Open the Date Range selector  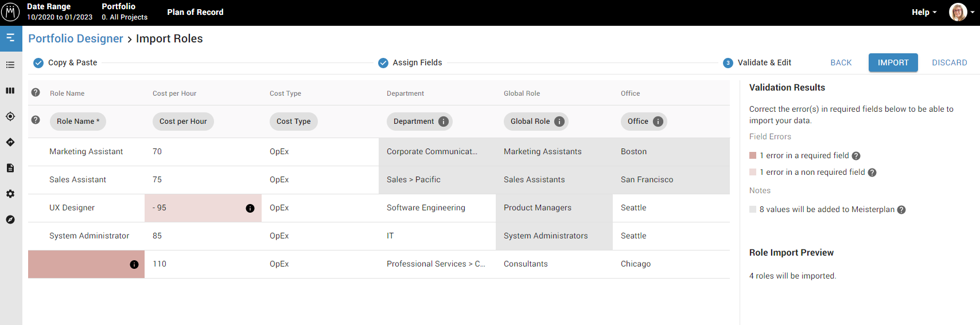[x=60, y=12]
